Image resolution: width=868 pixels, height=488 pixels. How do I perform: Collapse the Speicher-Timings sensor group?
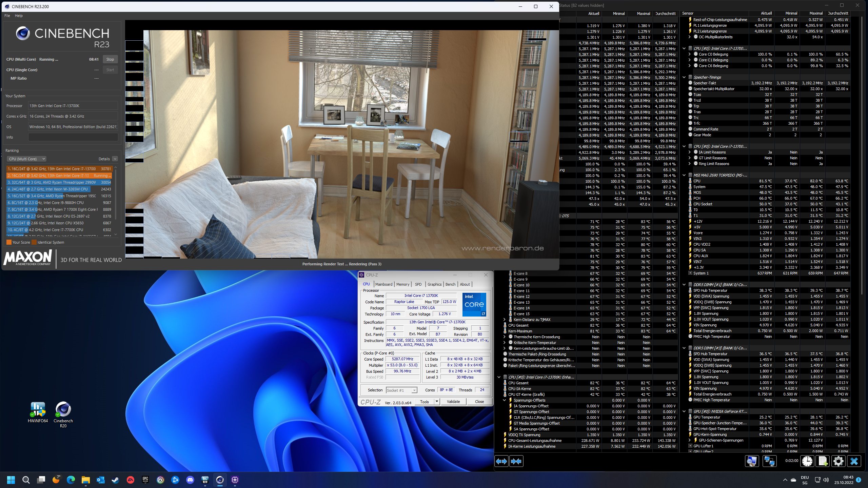(x=684, y=77)
